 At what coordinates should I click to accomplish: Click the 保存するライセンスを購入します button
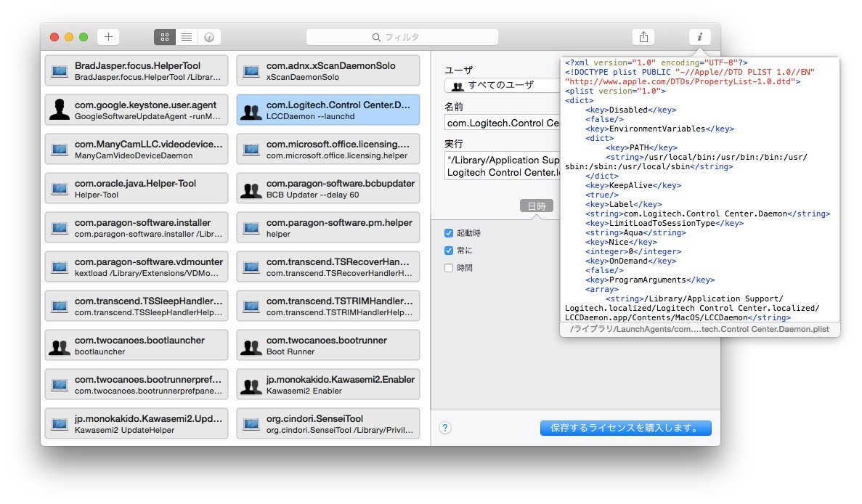tap(625, 428)
